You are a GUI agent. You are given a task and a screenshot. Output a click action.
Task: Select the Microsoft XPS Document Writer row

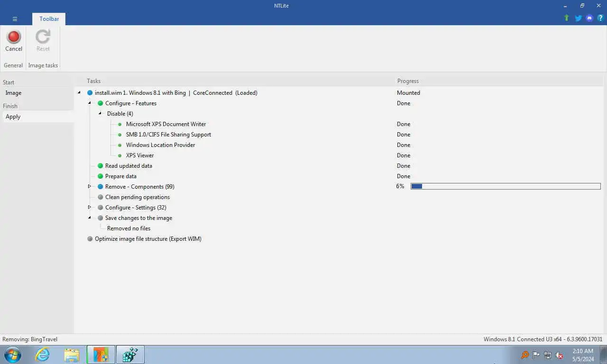[166, 124]
